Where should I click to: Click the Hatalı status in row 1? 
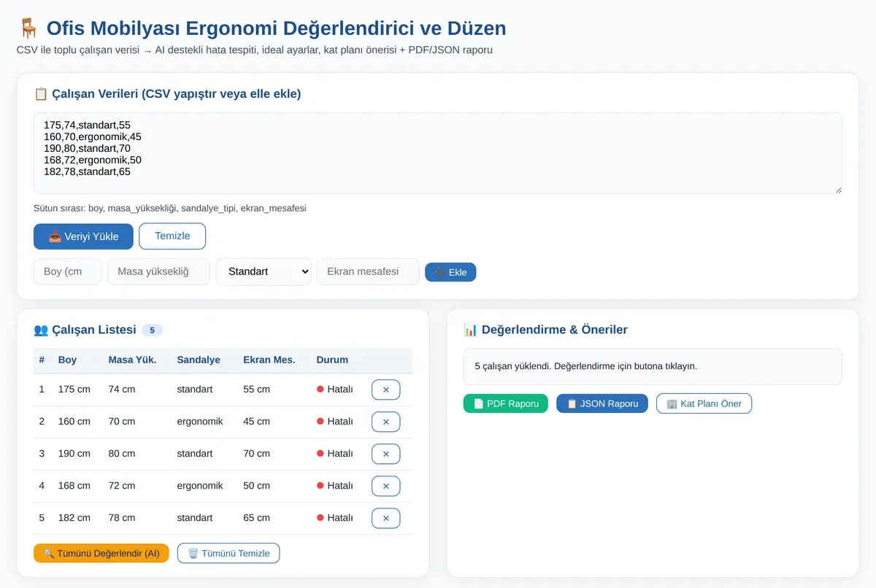[335, 390]
